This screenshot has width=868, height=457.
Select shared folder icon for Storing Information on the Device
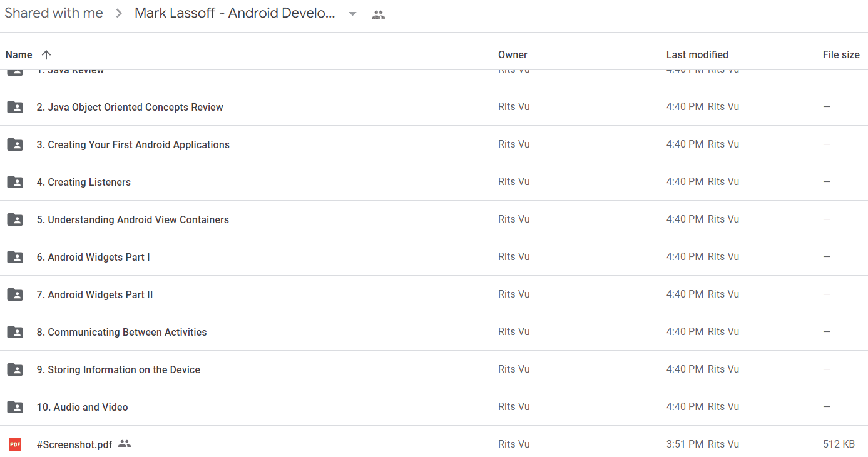pyautogui.click(x=15, y=369)
